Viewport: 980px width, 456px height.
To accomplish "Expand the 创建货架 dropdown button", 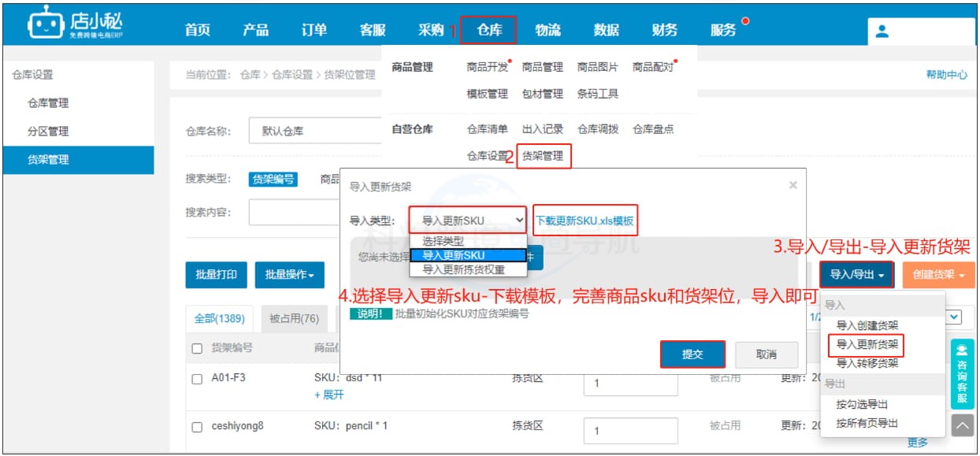I will [x=939, y=274].
